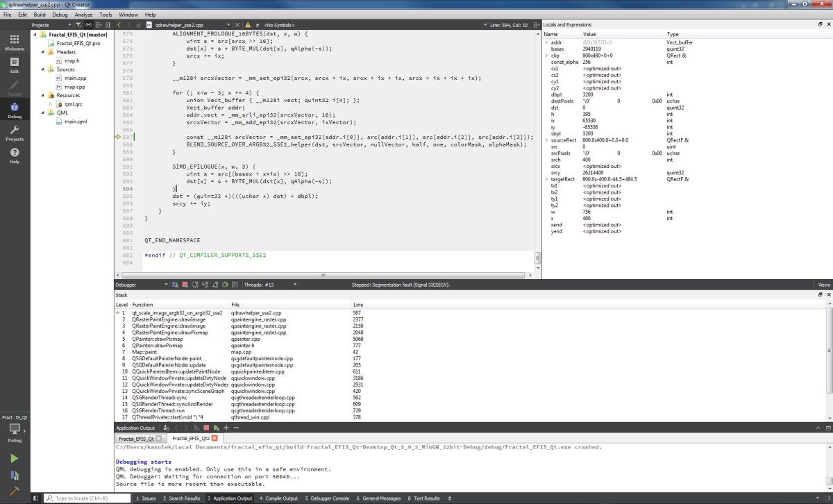Image resolution: width=833 pixels, height=504 pixels.
Task: Switch to Application Output pane
Action: click(229, 498)
